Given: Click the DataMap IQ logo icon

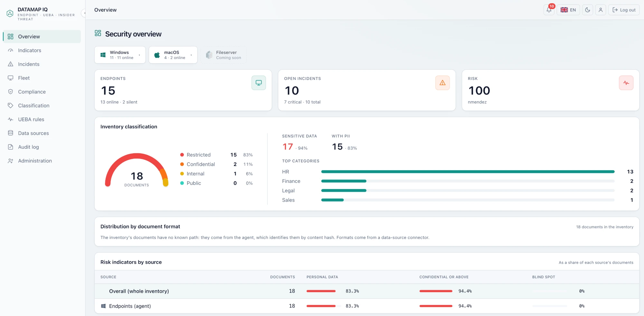Looking at the screenshot, I should [x=10, y=14].
